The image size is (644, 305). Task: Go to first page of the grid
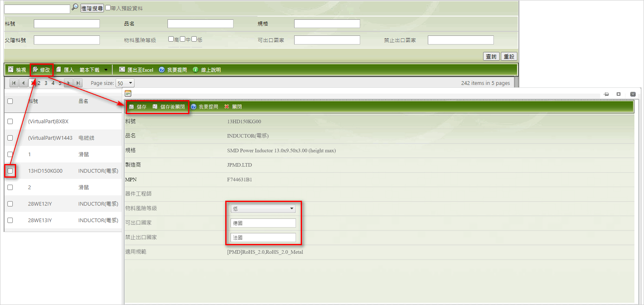pyautogui.click(x=14, y=83)
